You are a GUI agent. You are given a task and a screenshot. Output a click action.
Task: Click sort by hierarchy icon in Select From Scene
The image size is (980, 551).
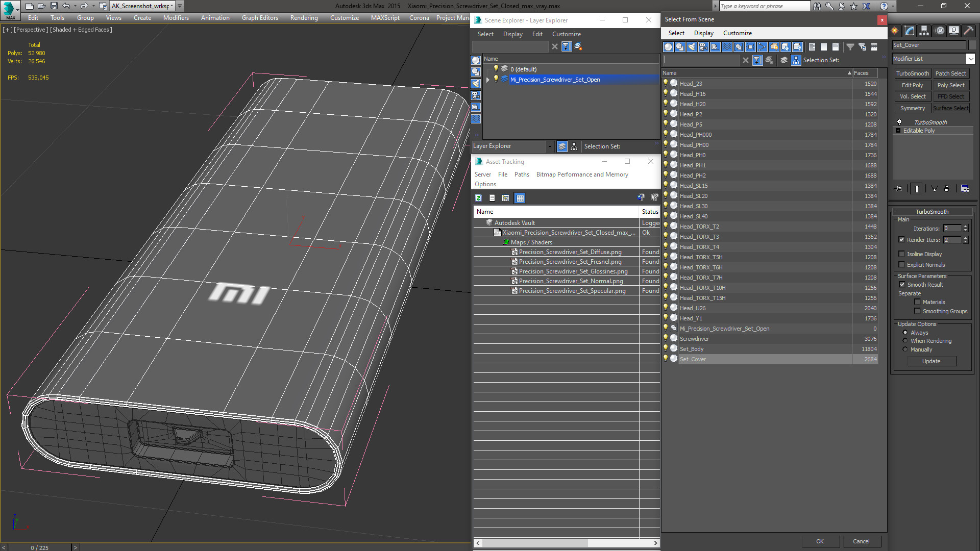coord(796,60)
